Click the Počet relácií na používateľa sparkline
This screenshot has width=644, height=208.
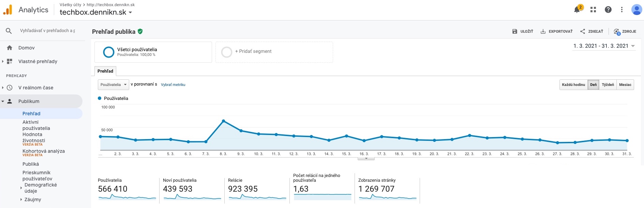[323, 197]
